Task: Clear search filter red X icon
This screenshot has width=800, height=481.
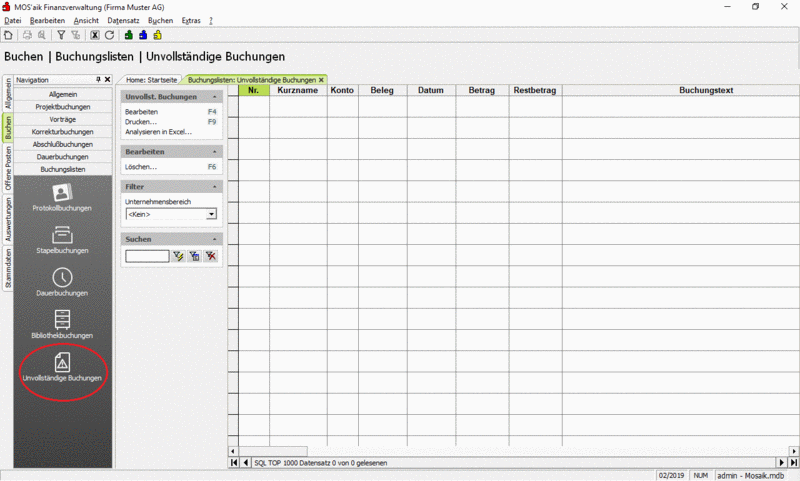Action: pyautogui.click(x=211, y=256)
